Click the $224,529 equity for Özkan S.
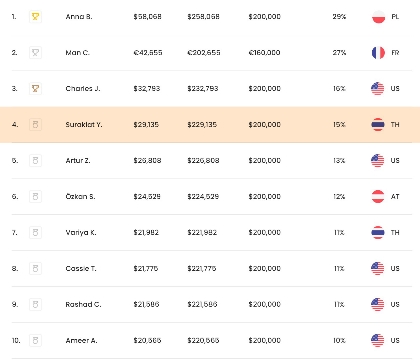This screenshot has width=420, height=361. click(x=203, y=196)
